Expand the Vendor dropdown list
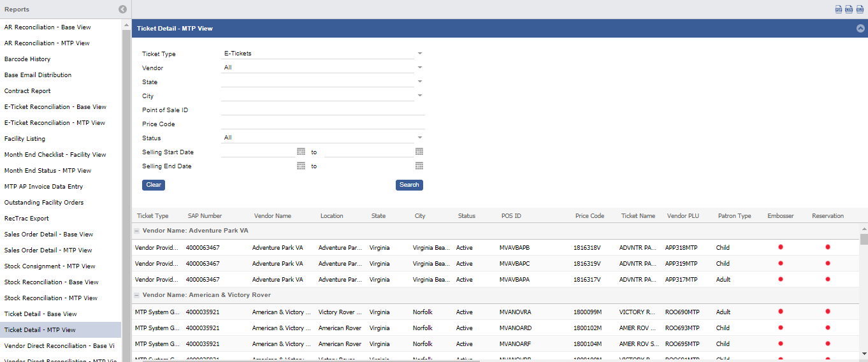The image size is (868, 362). click(419, 68)
